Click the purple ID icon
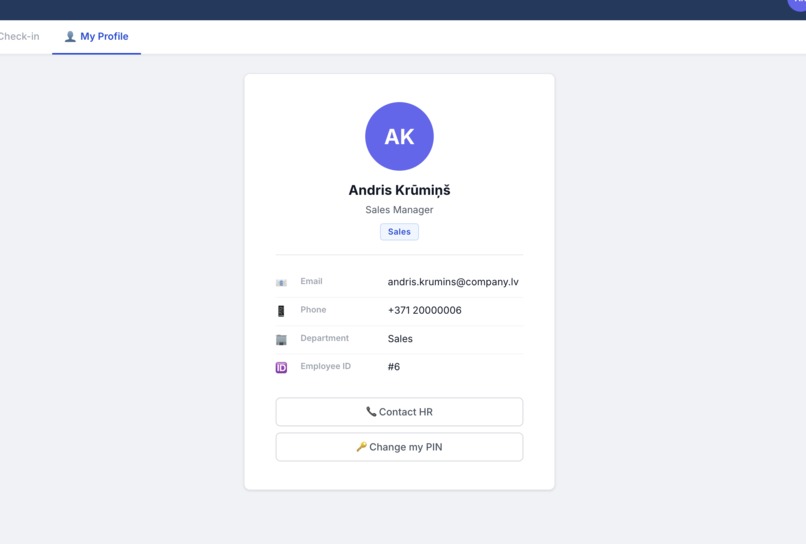806x544 pixels. (281, 367)
